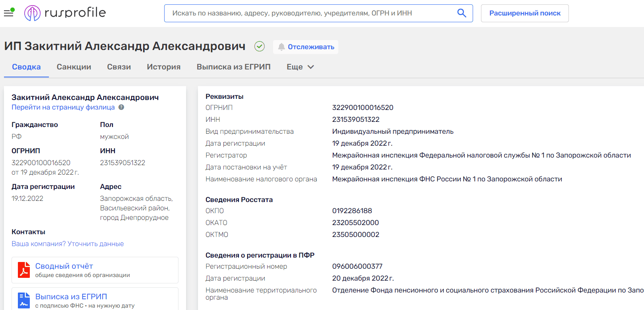The width and height of the screenshot is (644, 310).
Task: Click the Отделение Фонда пенсионного и социального страхования text
Action: click(x=488, y=290)
